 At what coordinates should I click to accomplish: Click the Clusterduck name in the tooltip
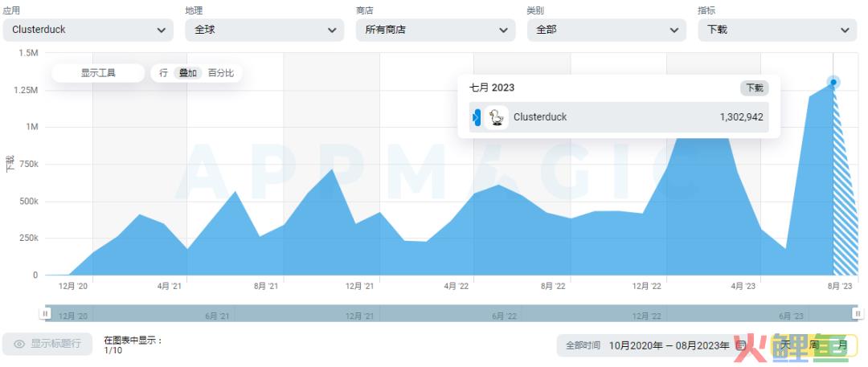[540, 117]
